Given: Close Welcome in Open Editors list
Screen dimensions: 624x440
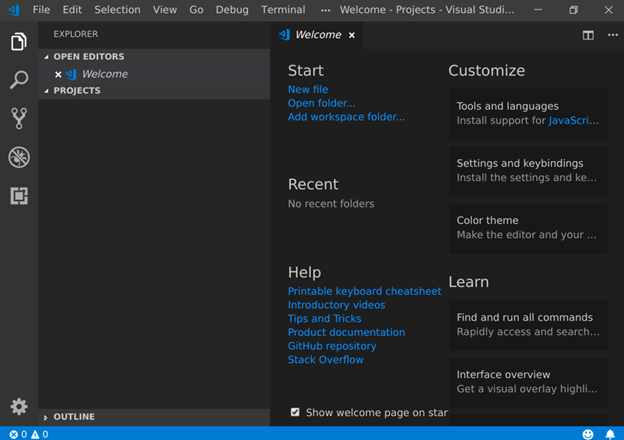Looking at the screenshot, I should point(58,74).
